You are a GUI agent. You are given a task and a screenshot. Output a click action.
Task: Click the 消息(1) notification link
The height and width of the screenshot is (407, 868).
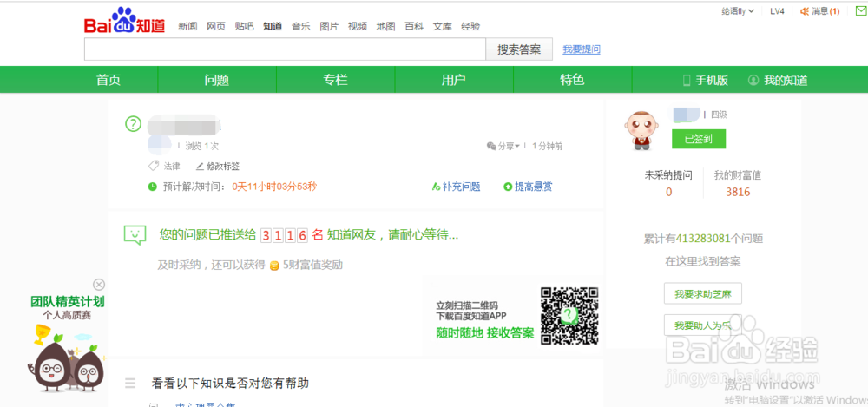(825, 11)
